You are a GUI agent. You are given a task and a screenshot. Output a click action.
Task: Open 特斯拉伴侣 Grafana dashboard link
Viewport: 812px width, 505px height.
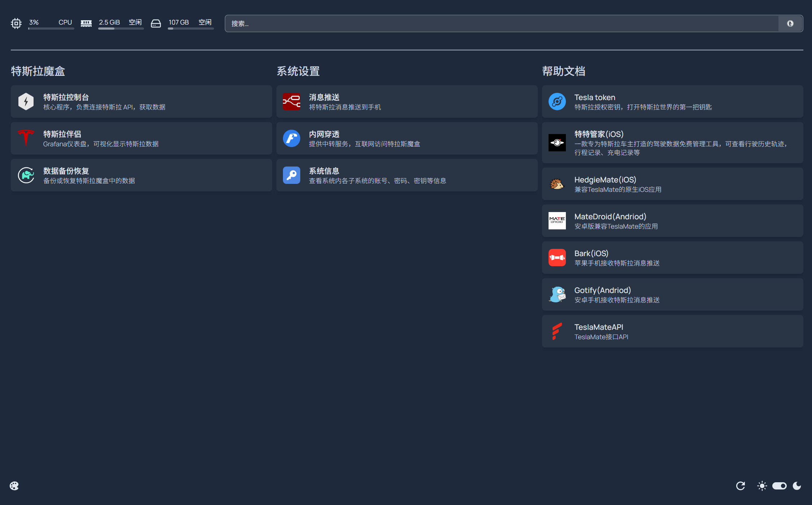pyautogui.click(x=141, y=138)
